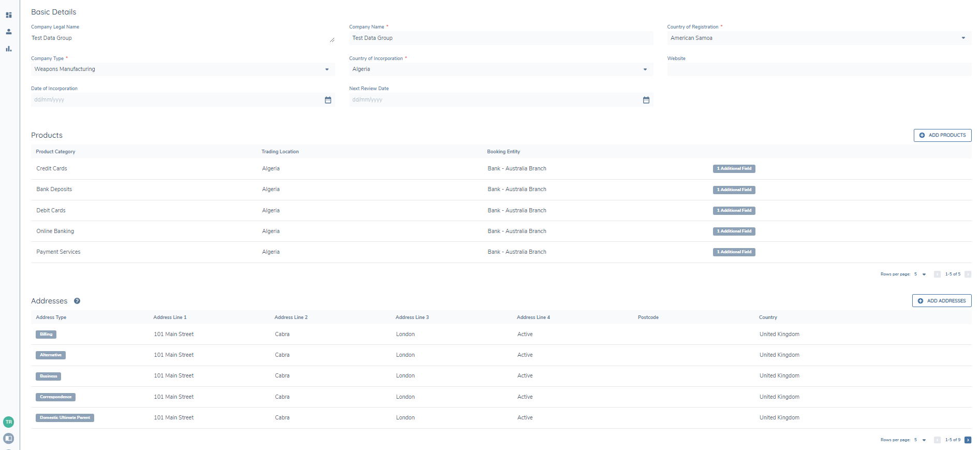
Task: Open the book documentation icon
Action: [9, 438]
